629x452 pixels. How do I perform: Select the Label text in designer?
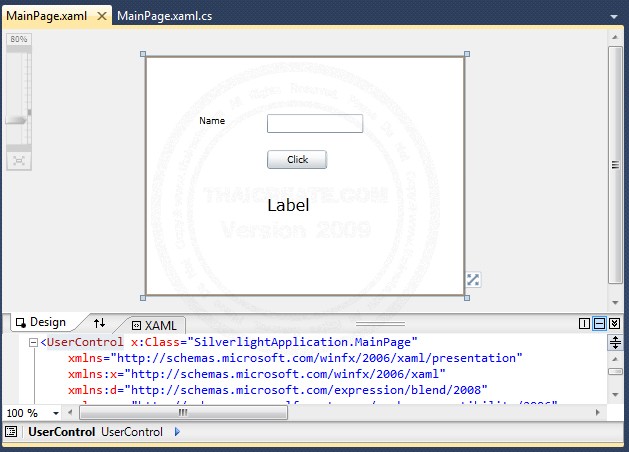click(x=288, y=205)
